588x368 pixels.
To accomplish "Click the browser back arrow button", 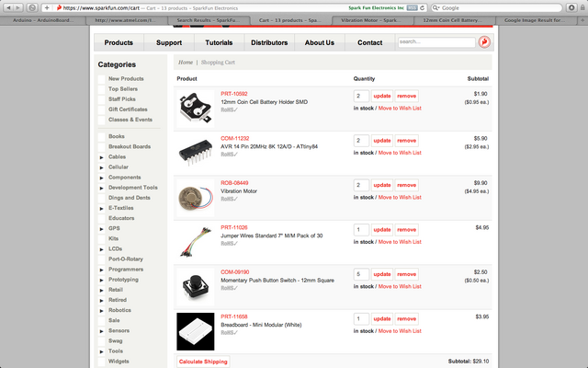I will (8, 7).
